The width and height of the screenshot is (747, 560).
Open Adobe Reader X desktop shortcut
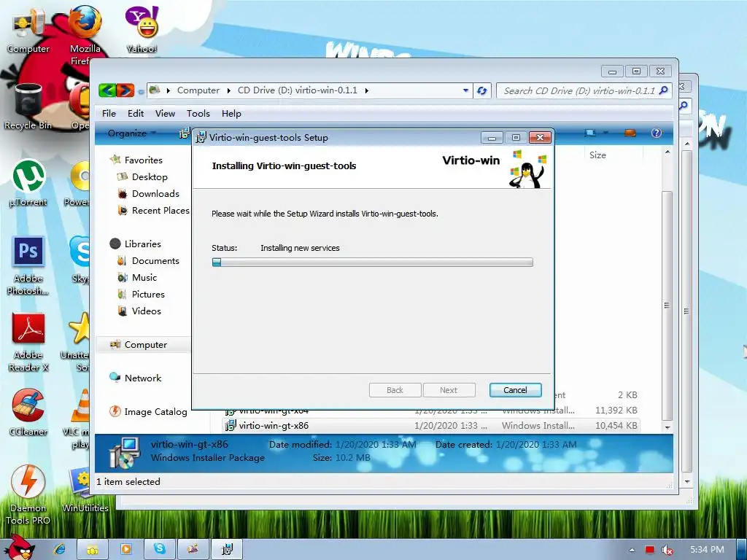click(x=28, y=342)
